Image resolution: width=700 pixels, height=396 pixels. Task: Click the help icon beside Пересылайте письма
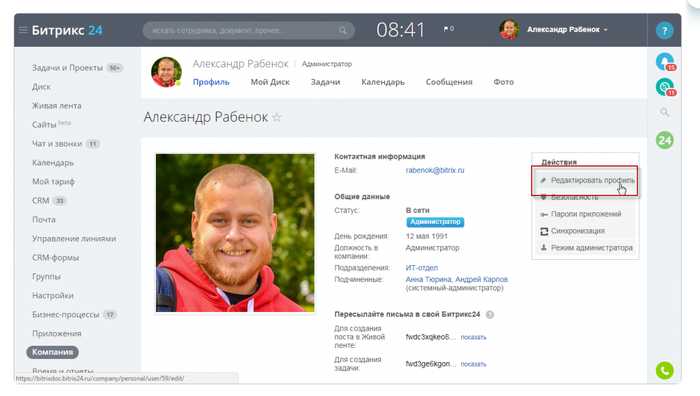click(490, 314)
